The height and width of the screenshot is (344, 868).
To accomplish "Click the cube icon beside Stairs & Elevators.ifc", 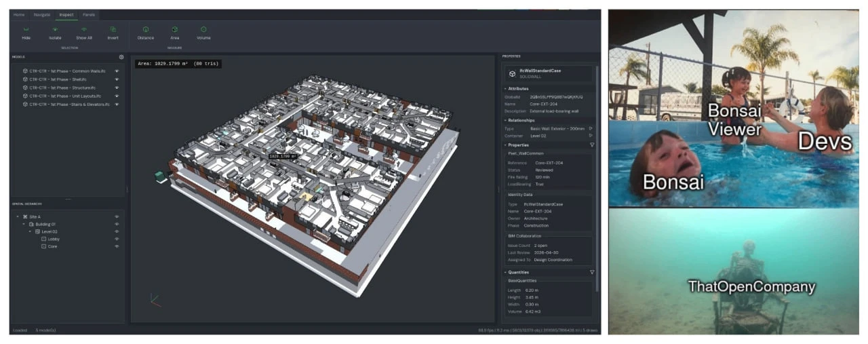I will pyautogui.click(x=25, y=104).
